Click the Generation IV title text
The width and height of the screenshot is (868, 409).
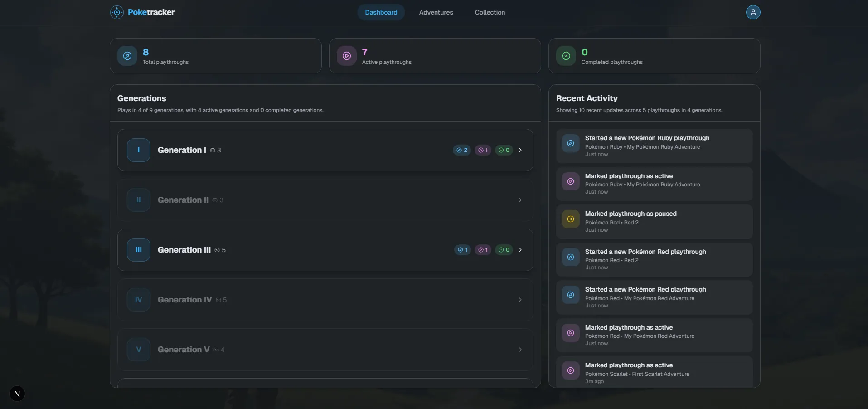pos(185,300)
